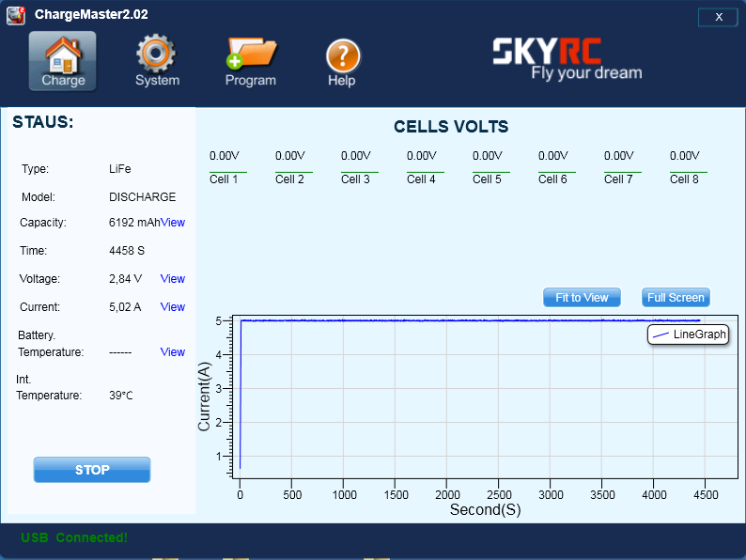Image resolution: width=746 pixels, height=560 pixels.
Task: Select Cell 8 voltage reading
Action: pos(685,156)
